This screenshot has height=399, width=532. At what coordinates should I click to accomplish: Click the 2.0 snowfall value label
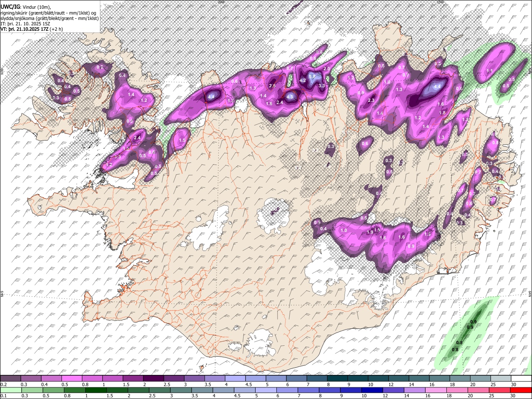tap(327, 69)
